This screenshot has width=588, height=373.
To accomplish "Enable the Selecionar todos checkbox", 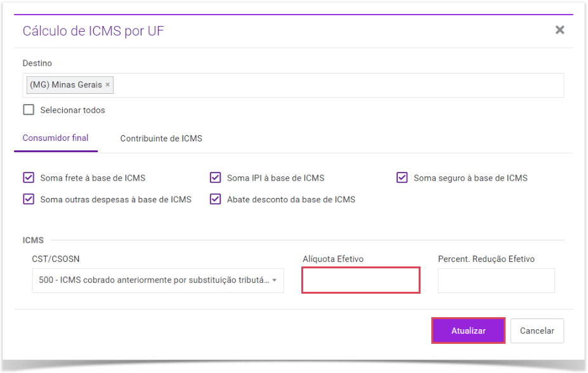I will 29,110.
